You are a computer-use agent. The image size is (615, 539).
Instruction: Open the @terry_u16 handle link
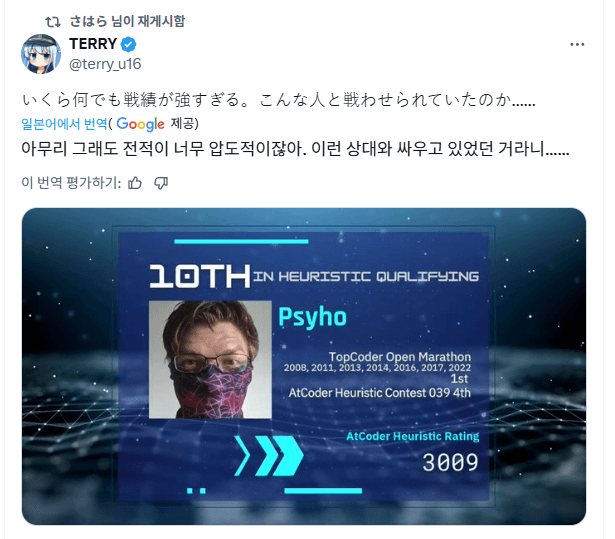pyautogui.click(x=105, y=64)
